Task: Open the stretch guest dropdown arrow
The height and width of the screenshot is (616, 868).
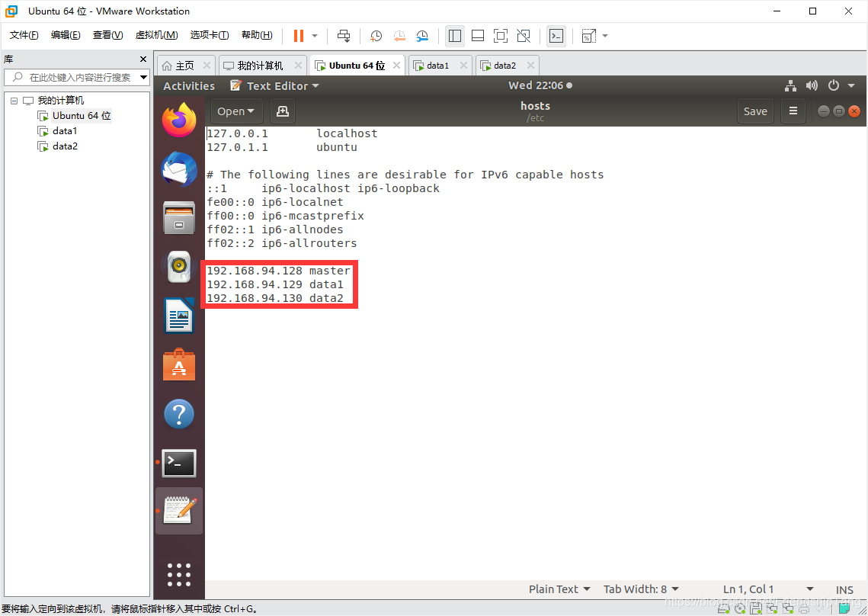Action: (605, 36)
